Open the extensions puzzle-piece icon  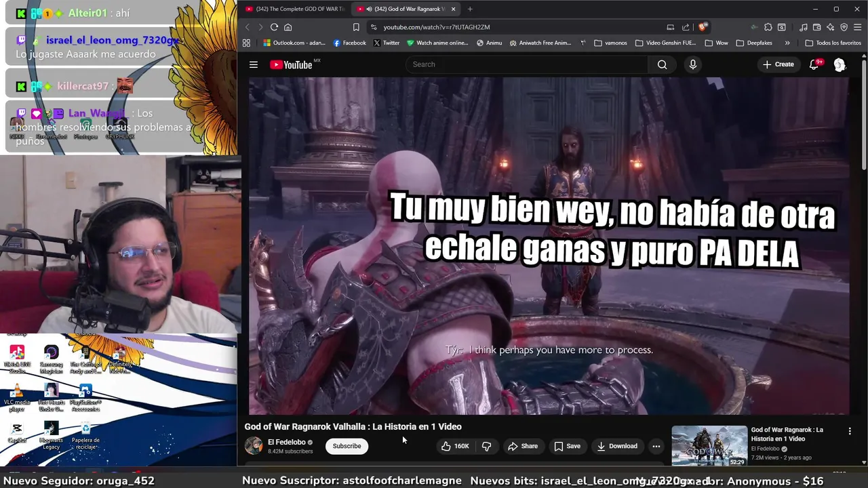(768, 27)
